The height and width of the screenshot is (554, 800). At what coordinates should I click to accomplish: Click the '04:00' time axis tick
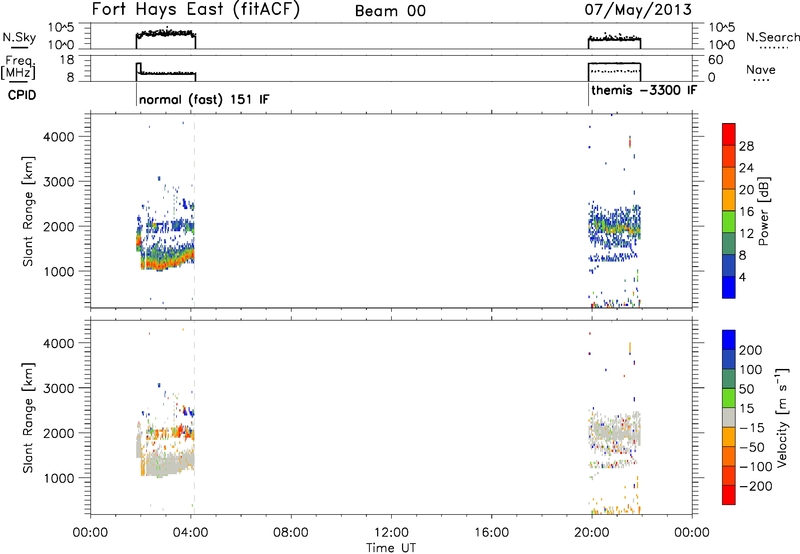pyautogui.click(x=190, y=533)
